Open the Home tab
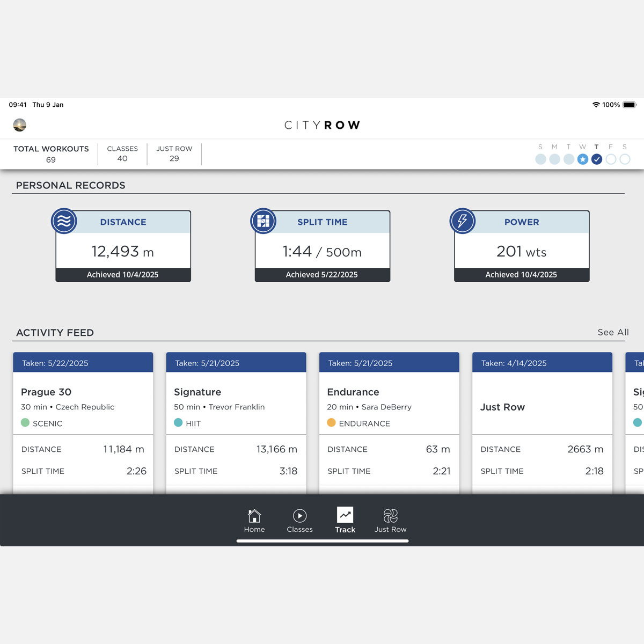The image size is (644, 644). tap(254, 521)
